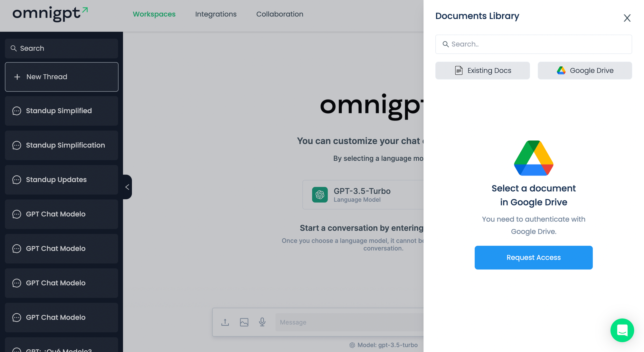This screenshot has height=352, width=644.
Task: Click the Message input field
Action: 348,322
